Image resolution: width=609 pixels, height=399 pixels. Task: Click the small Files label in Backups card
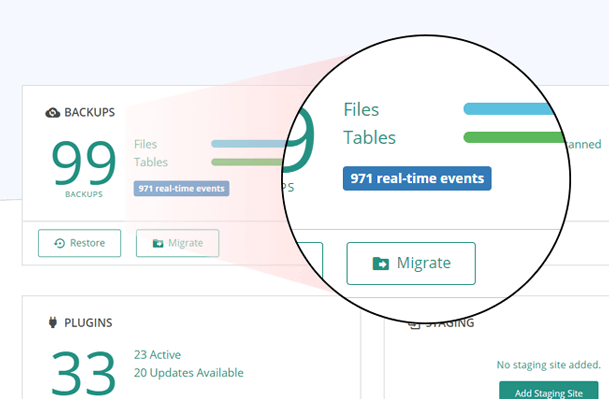pyautogui.click(x=146, y=144)
